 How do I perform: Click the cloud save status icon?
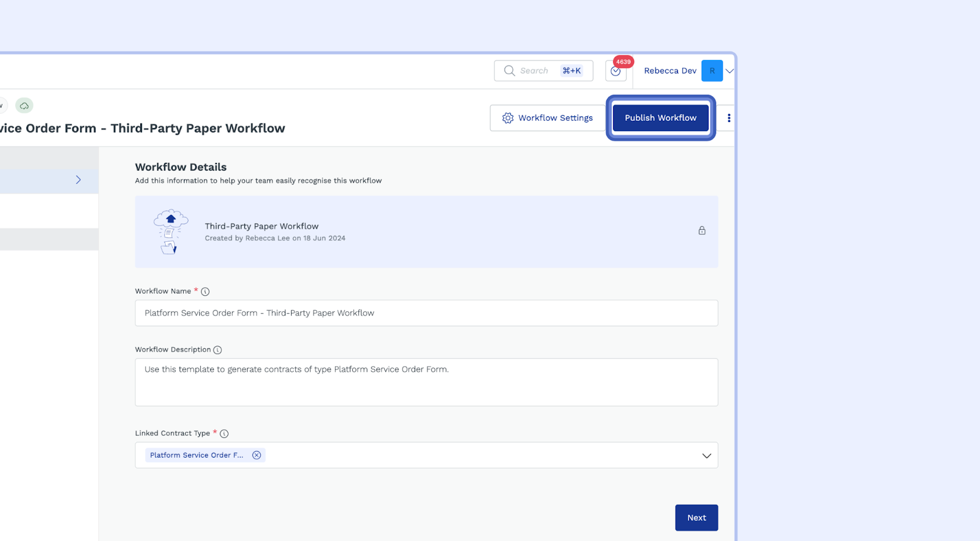(24, 106)
